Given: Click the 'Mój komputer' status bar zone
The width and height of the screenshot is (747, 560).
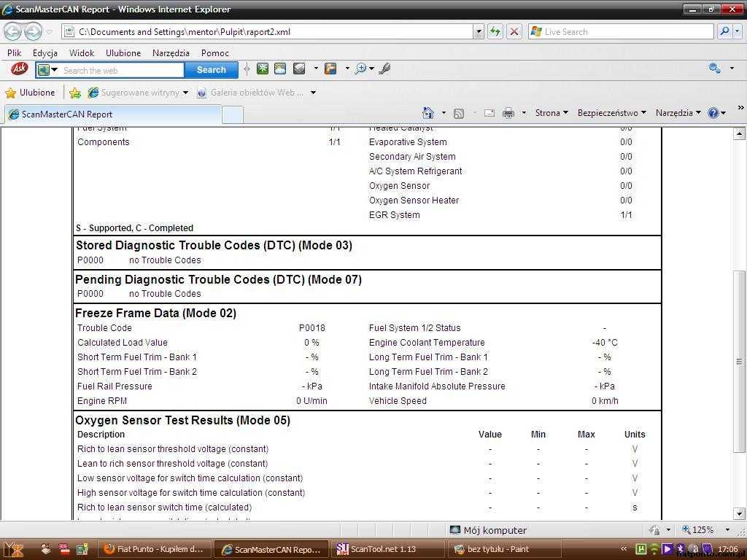Looking at the screenshot, I should click(x=488, y=530).
